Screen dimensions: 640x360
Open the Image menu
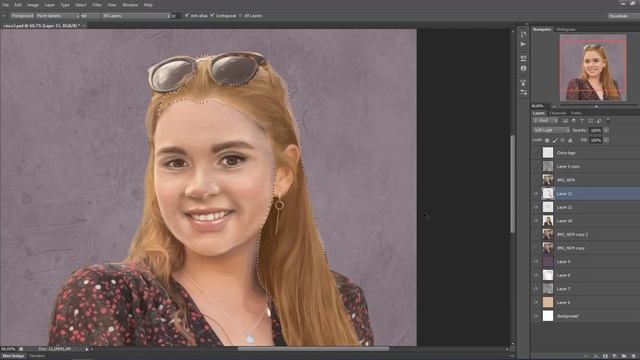pos(33,5)
